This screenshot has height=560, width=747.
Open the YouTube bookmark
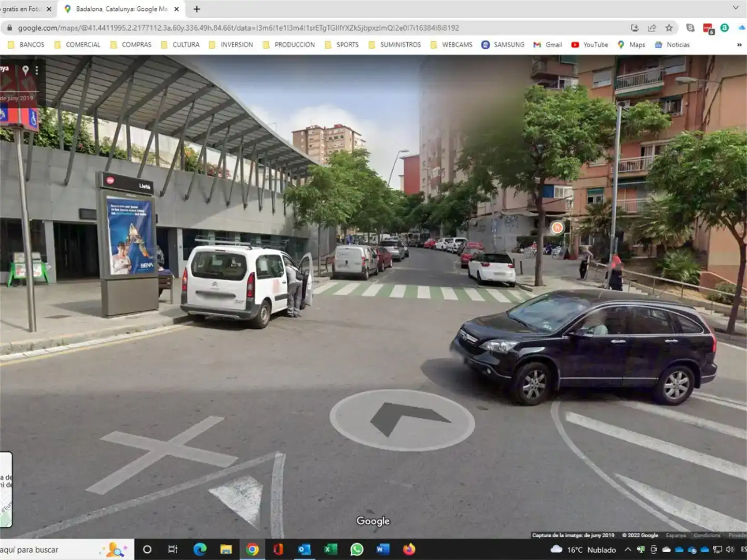[x=590, y=45]
